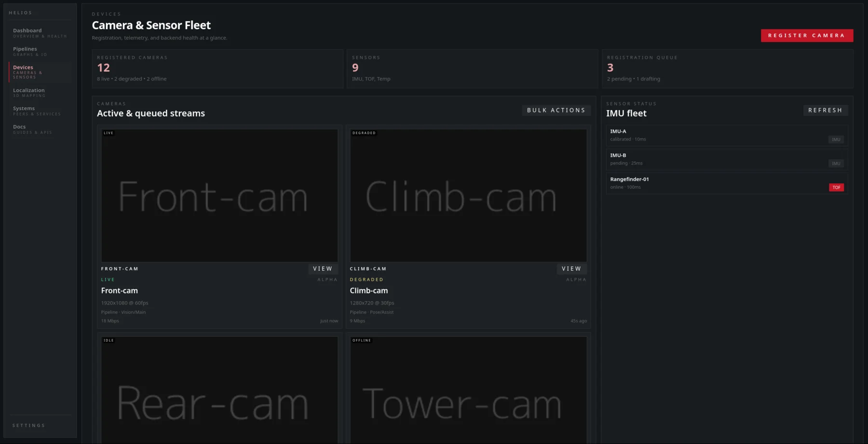Image resolution: width=868 pixels, height=444 pixels.
Task: Open Bulk Actions for cameras
Action: click(x=556, y=111)
